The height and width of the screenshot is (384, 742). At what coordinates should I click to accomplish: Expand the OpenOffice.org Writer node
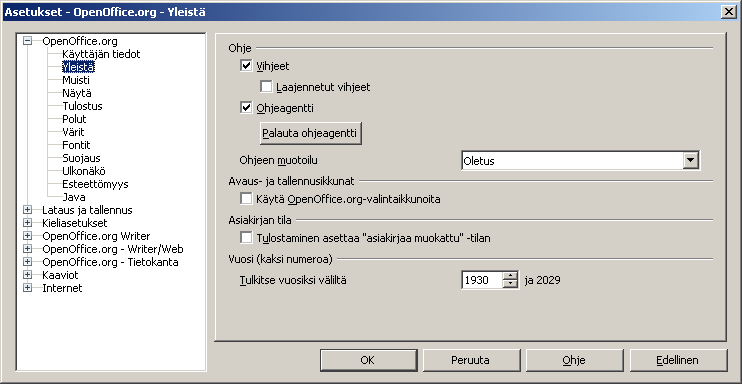click(27, 236)
